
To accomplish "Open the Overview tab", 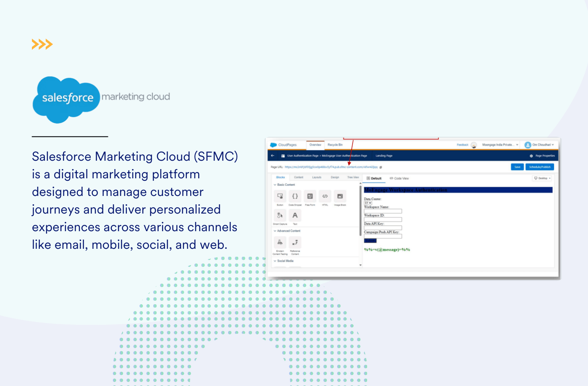I will (315, 145).
